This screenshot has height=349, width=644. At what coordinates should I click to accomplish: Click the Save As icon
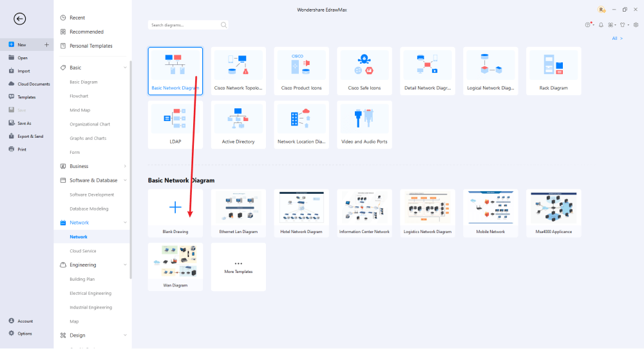(x=11, y=123)
